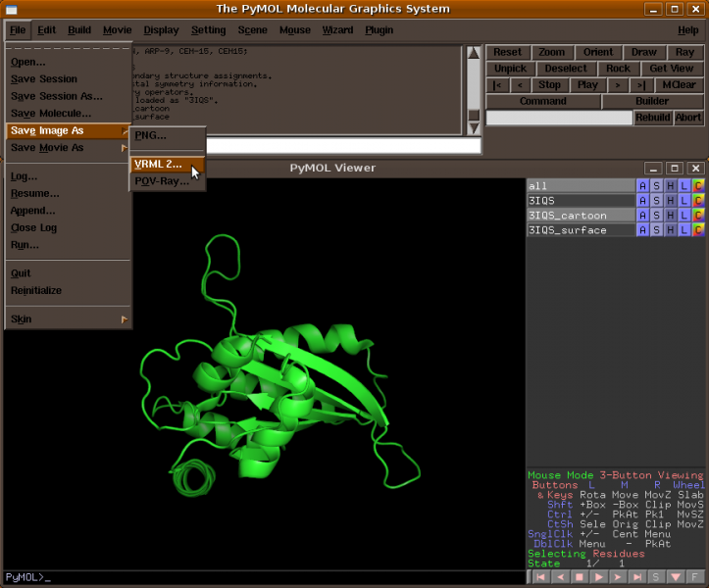Open the pink down-arrow menu in viewer bar
Viewport: 709px width, 588px height.
[x=676, y=577]
